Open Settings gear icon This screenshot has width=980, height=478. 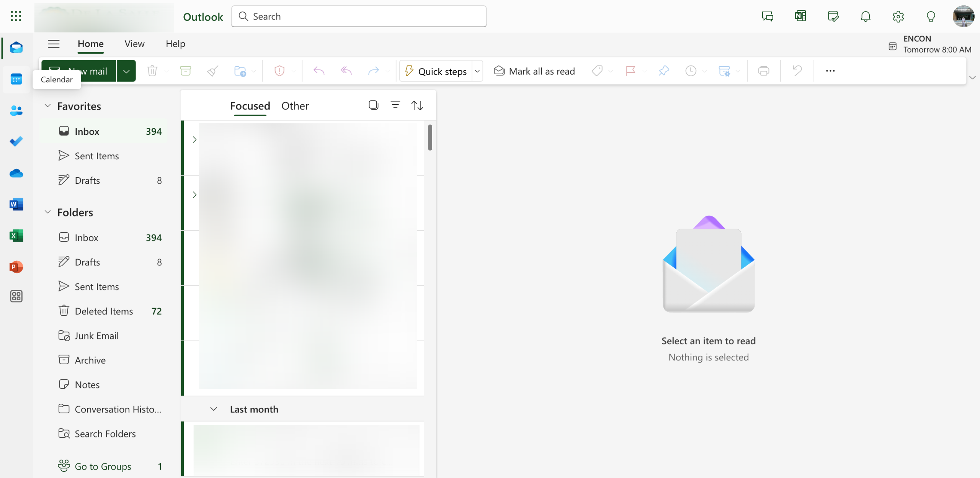(x=898, y=16)
